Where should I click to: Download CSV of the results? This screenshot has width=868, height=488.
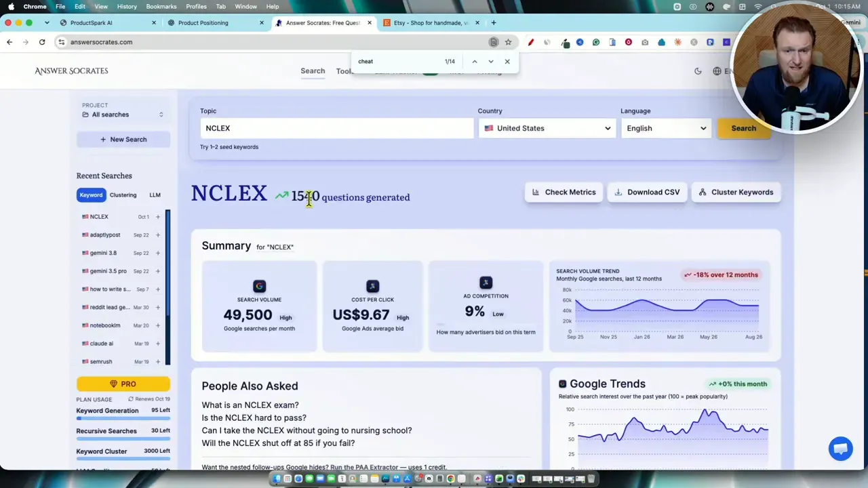[x=647, y=192]
